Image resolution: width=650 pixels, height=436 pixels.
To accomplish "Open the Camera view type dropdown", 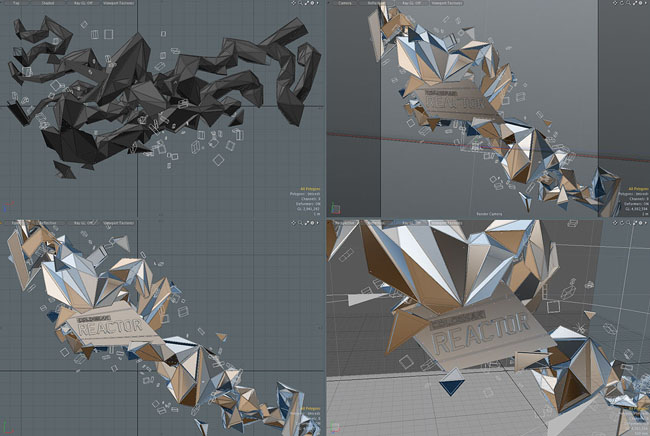I will pos(344,3).
